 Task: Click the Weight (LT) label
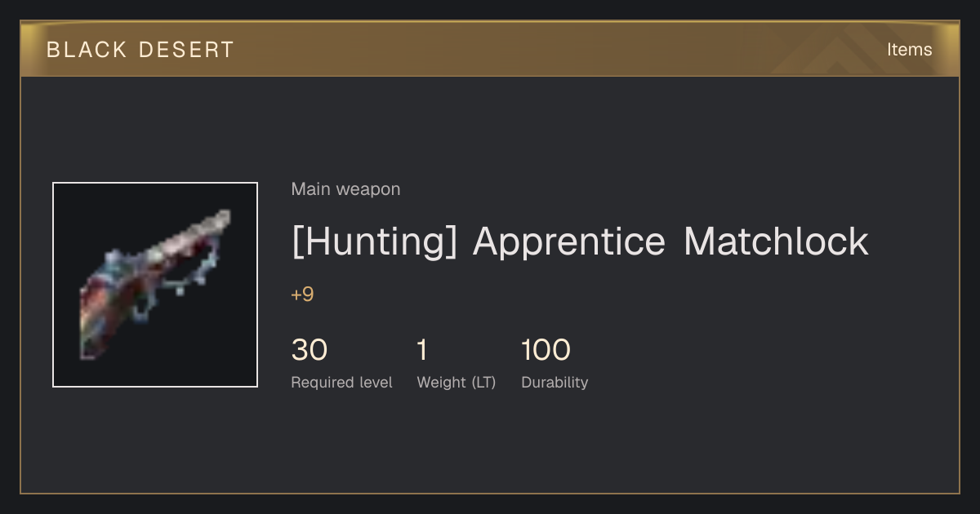pyautogui.click(x=457, y=383)
